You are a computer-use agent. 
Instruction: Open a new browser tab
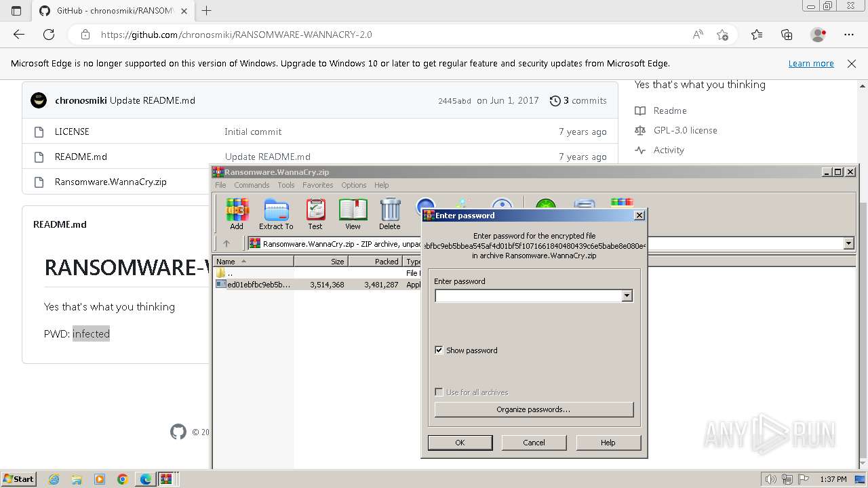pos(207,11)
